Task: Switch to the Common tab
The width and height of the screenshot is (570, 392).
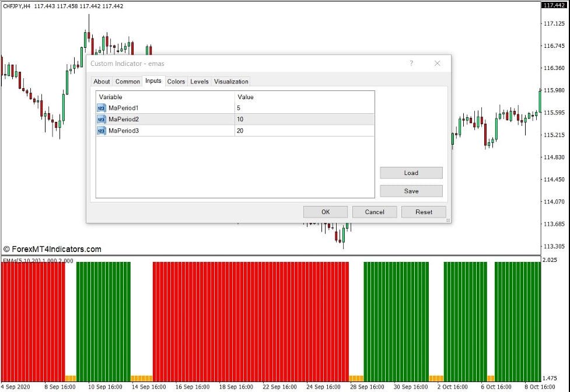Action: (x=127, y=81)
